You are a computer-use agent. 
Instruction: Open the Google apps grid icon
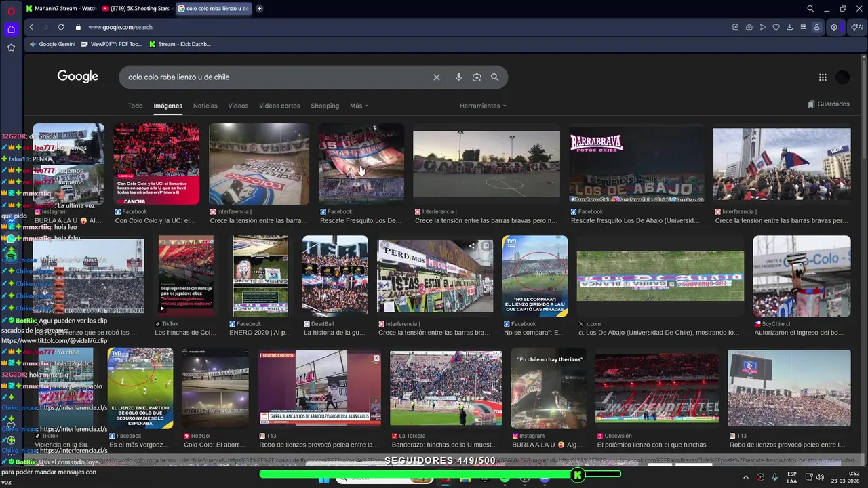coord(823,77)
